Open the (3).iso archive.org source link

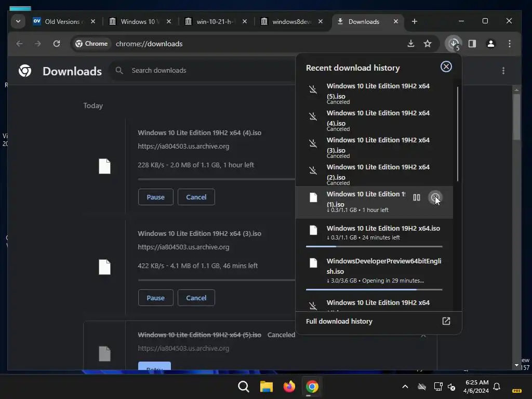[x=183, y=247]
